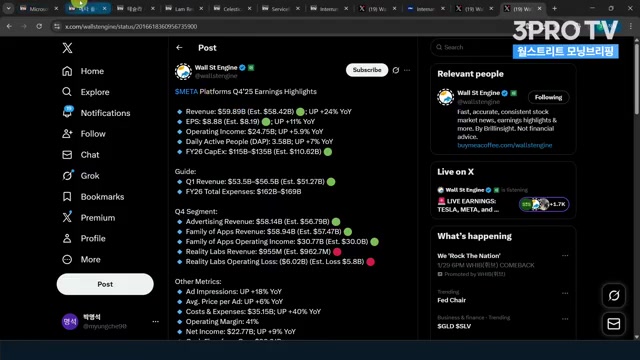Open browser three-dot menu
This screenshot has height=360, width=640.
(631, 26)
